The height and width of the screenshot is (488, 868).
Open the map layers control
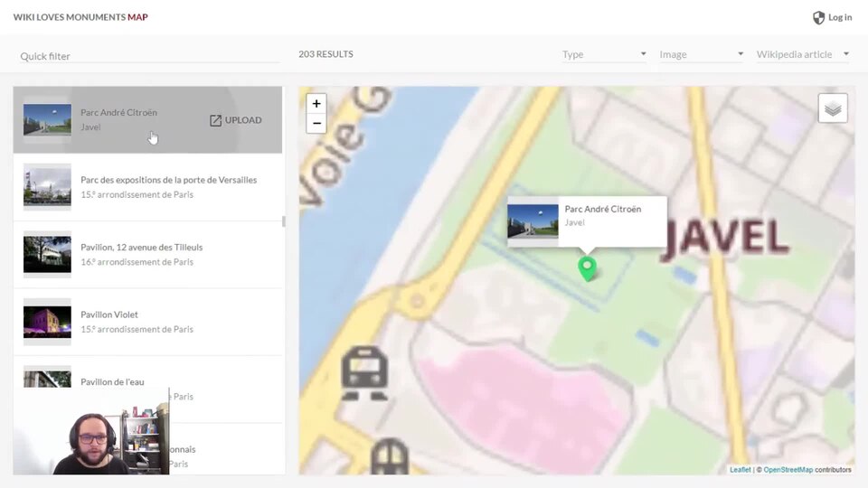click(x=833, y=108)
